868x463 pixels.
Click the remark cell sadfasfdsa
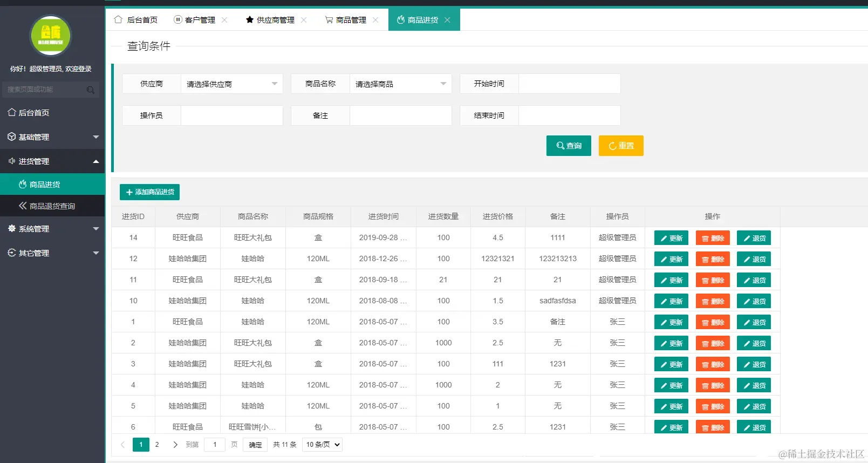pyautogui.click(x=558, y=301)
